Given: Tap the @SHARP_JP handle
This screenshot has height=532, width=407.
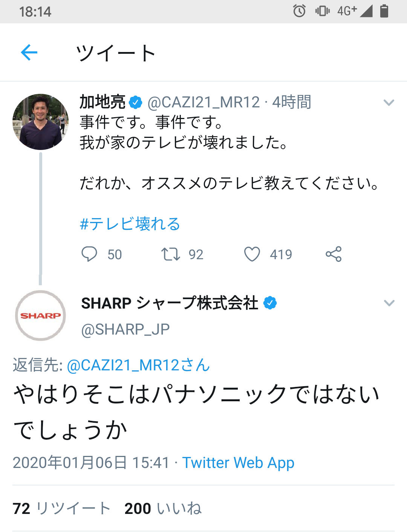Looking at the screenshot, I should coord(125,329).
